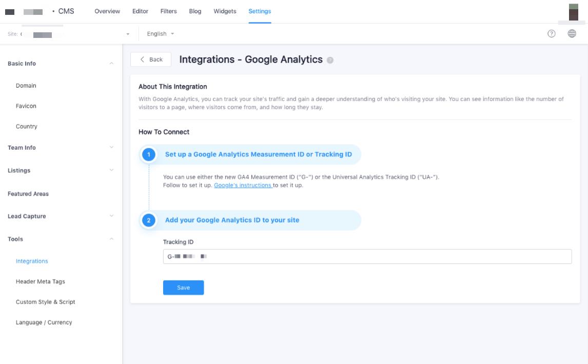This screenshot has height=364, width=588.
Task: Click step 1 heading about Measurement ID
Action: [259, 154]
